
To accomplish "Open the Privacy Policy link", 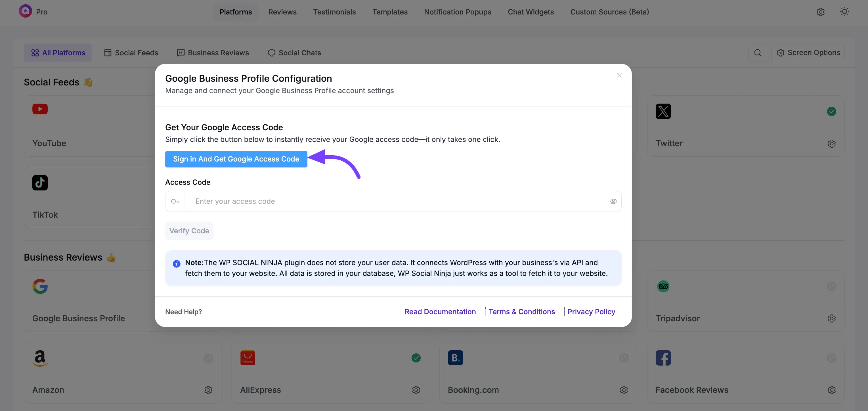I will [x=591, y=312].
